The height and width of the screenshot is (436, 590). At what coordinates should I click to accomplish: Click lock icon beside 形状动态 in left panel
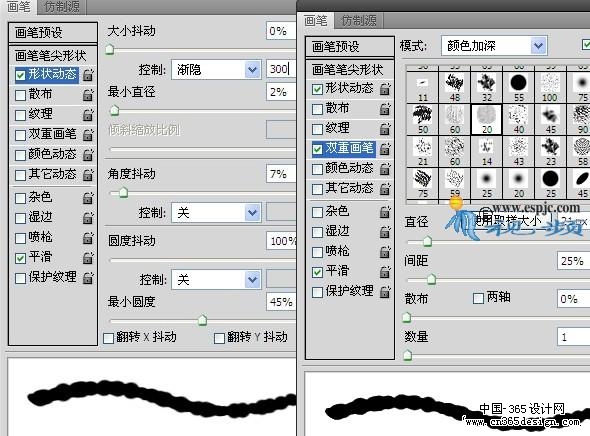point(88,74)
